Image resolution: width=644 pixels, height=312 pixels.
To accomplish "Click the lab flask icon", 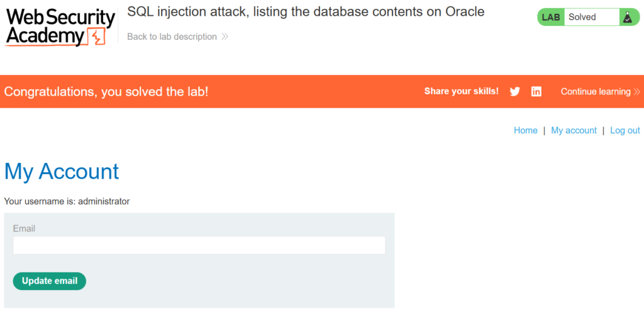I will (627, 18).
